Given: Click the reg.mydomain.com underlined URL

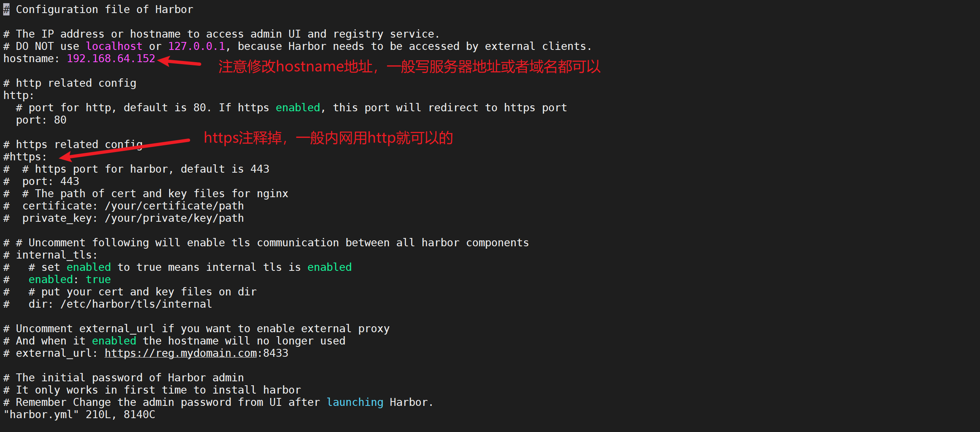Looking at the screenshot, I should (181, 353).
